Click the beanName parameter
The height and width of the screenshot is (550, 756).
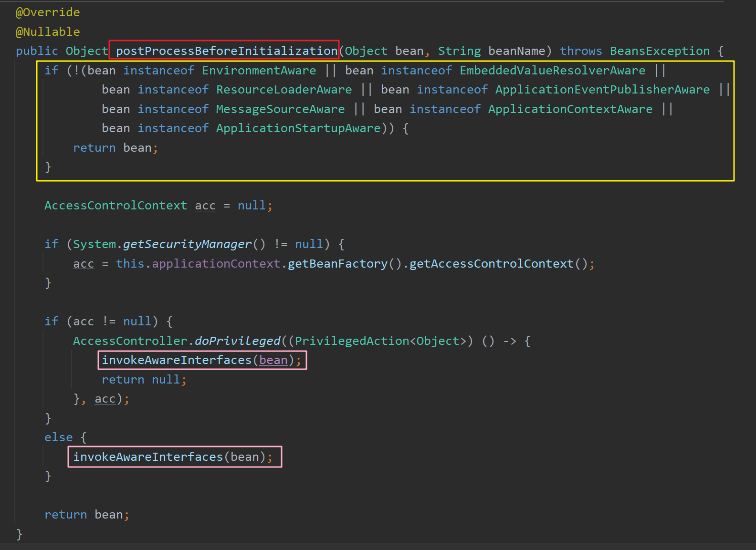click(x=516, y=51)
